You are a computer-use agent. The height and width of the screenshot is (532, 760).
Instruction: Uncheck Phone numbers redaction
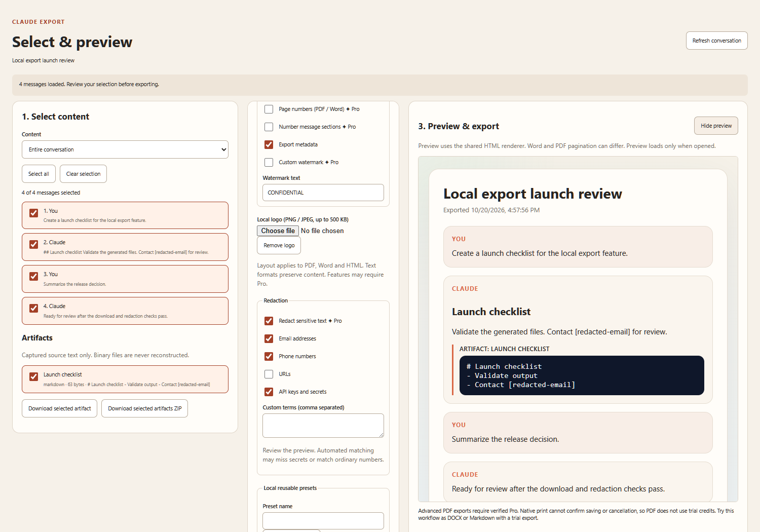tap(269, 356)
